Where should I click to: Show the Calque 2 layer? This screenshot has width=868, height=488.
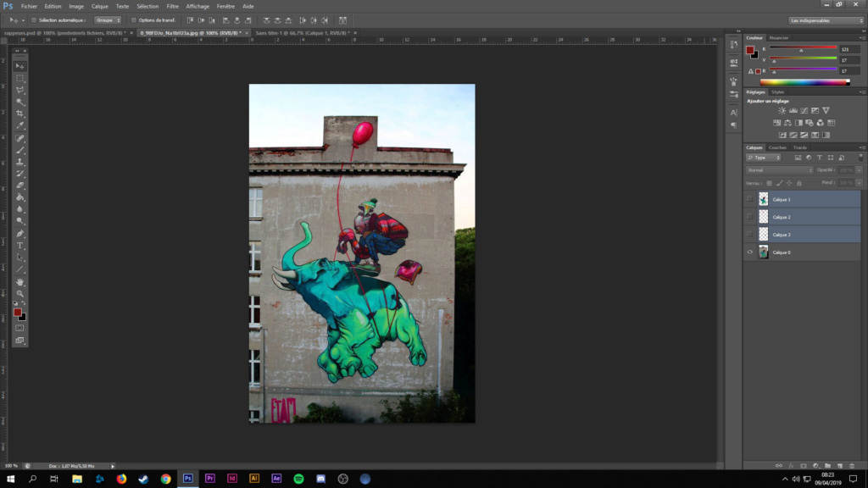[750, 217]
